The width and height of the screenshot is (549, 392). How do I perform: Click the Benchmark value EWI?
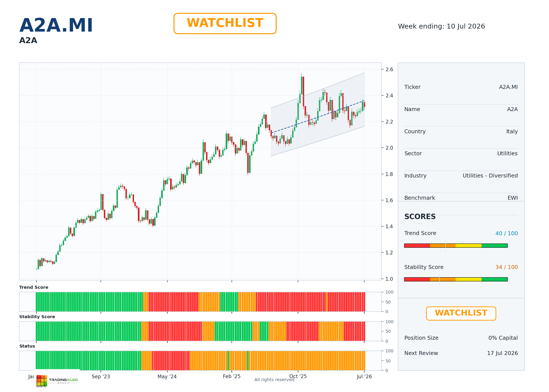pyautogui.click(x=513, y=198)
